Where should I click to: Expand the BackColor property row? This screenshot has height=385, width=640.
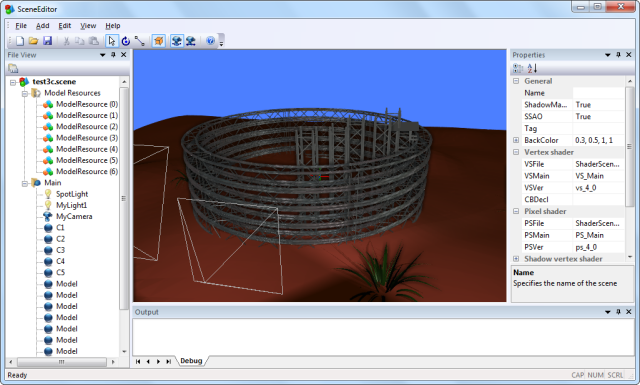click(x=516, y=140)
